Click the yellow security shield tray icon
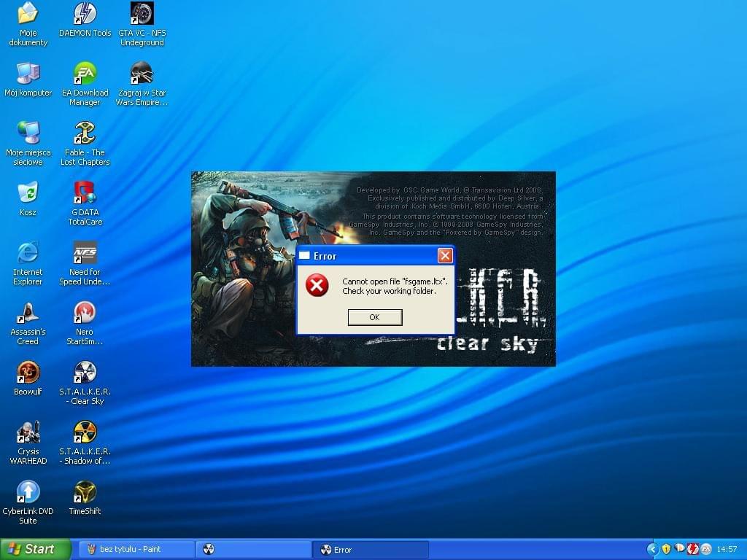The width and height of the screenshot is (747, 560). [x=667, y=550]
